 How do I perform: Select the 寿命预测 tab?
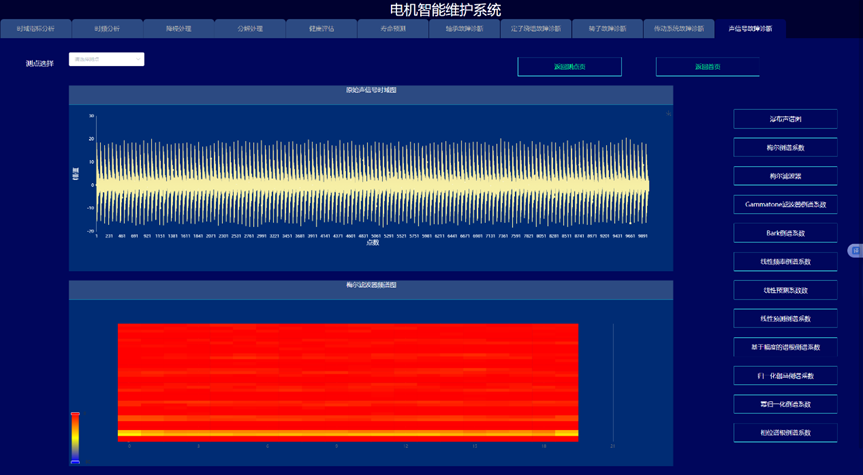coord(393,29)
